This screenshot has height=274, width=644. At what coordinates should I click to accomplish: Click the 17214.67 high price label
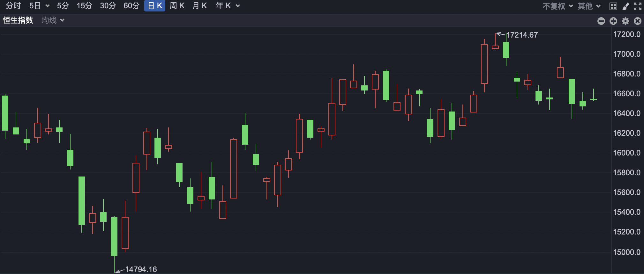click(522, 35)
